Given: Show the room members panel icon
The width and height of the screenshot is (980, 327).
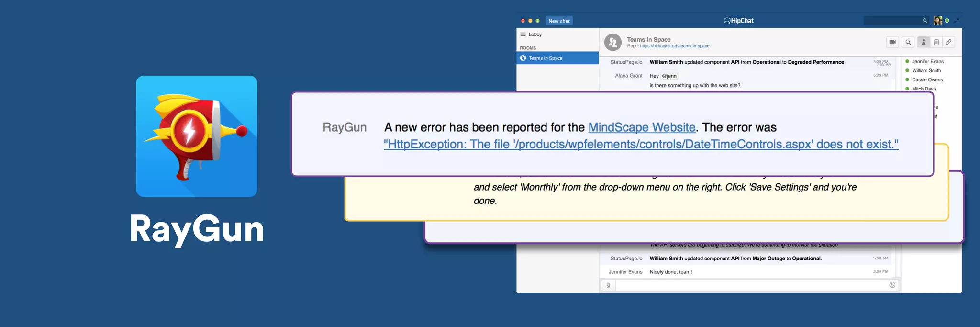Looking at the screenshot, I should pyautogui.click(x=924, y=42).
